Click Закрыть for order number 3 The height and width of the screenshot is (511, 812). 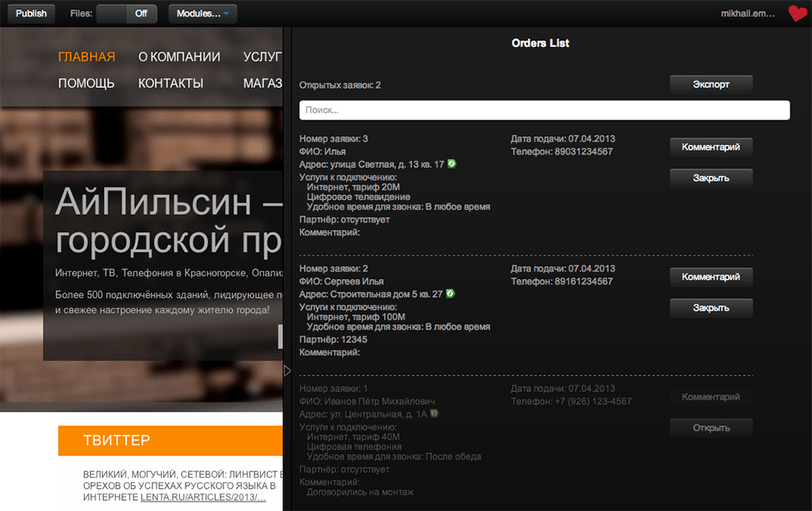click(711, 178)
